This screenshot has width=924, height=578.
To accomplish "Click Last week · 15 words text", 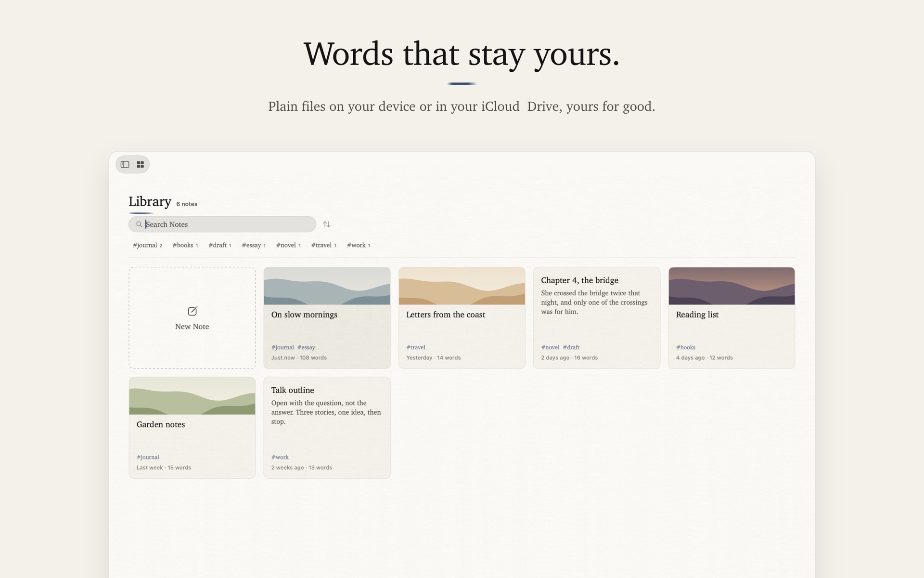I will [164, 468].
